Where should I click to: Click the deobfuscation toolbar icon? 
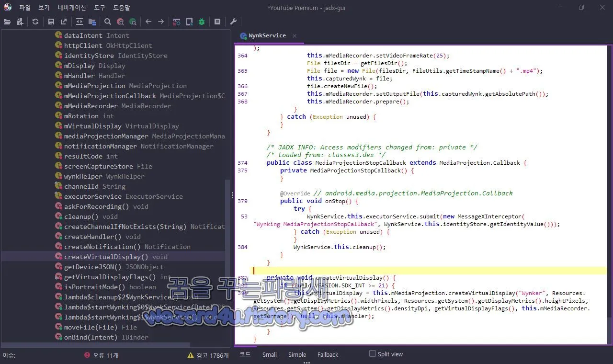177,22
